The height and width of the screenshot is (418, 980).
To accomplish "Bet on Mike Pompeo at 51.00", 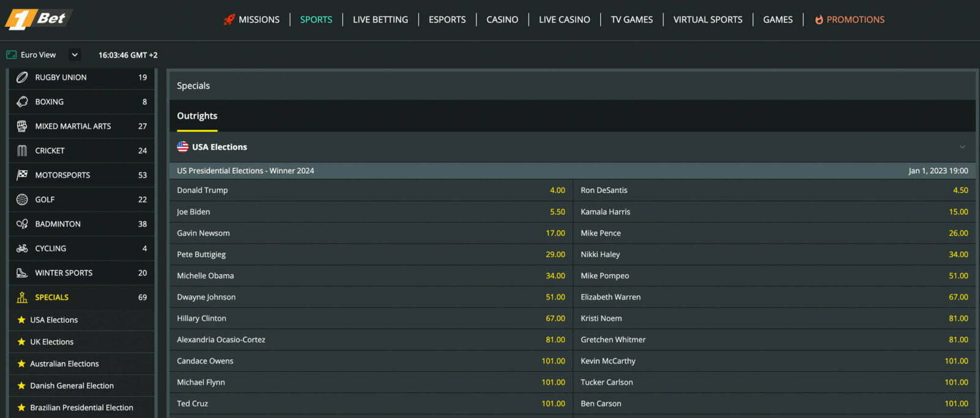I will pyautogui.click(x=774, y=276).
